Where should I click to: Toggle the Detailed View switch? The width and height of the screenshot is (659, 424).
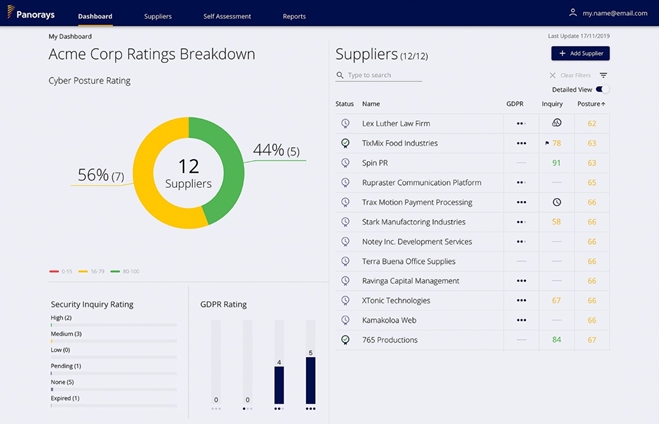[x=602, y=89]
